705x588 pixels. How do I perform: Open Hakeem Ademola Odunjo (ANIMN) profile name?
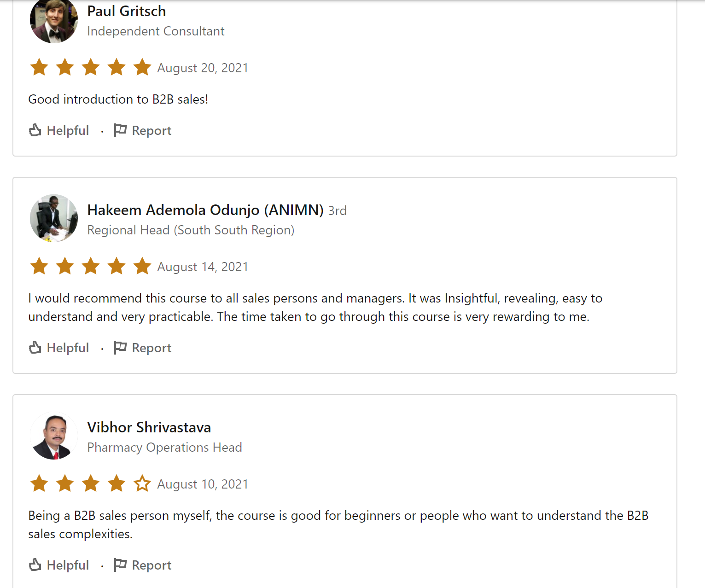[205, 210]
